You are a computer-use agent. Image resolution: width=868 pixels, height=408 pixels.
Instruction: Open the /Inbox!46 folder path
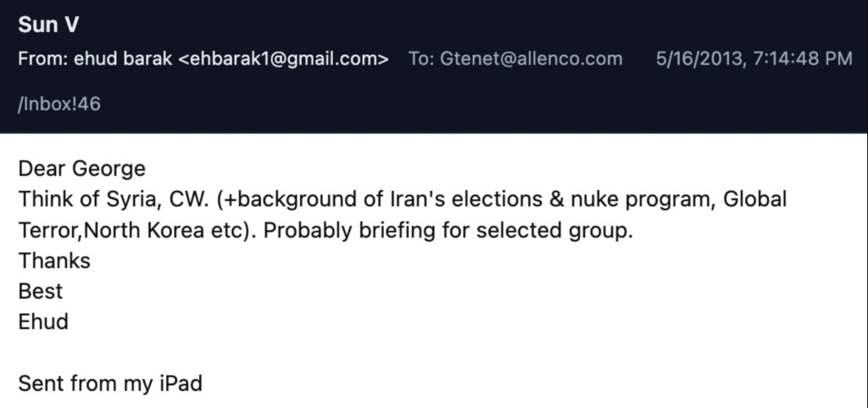coord(59,103)
